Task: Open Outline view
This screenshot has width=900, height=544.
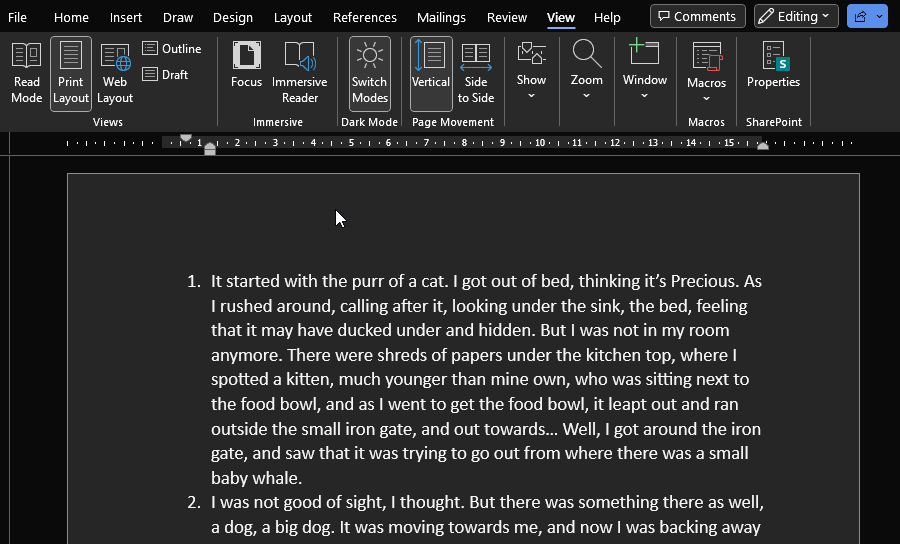Action: pyautogui.click(x=172, y=49)
